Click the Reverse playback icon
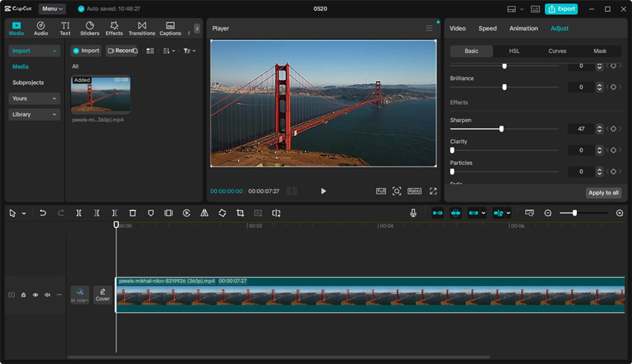Screen dimensions: 632x364 pyautogui.click(x=186, y=213)
